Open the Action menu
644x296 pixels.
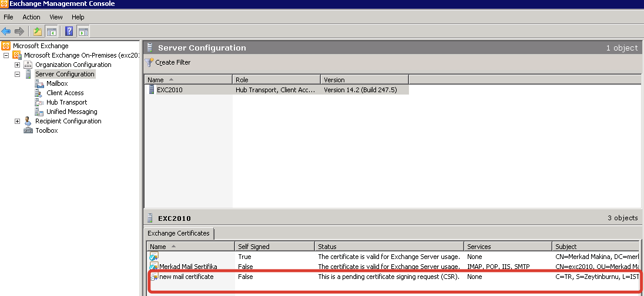pos(31,17)
